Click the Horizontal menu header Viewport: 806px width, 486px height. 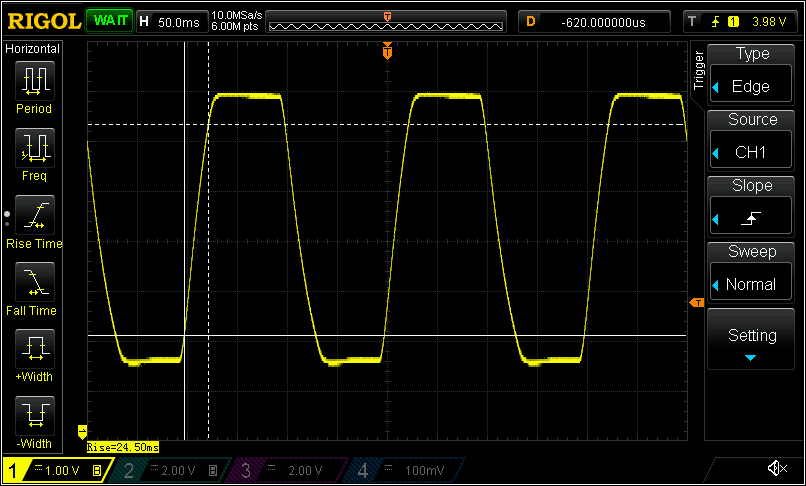tap(33, 48)
